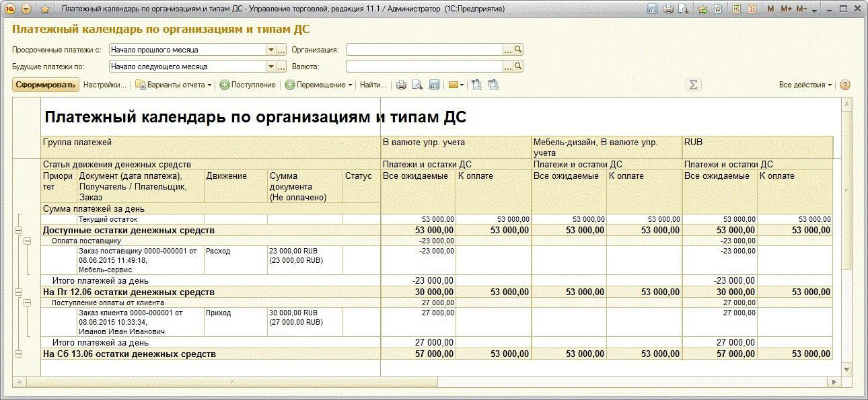
Task: Click the 23 000,00 RUB document sum cell
Action: tap(305, 260)
